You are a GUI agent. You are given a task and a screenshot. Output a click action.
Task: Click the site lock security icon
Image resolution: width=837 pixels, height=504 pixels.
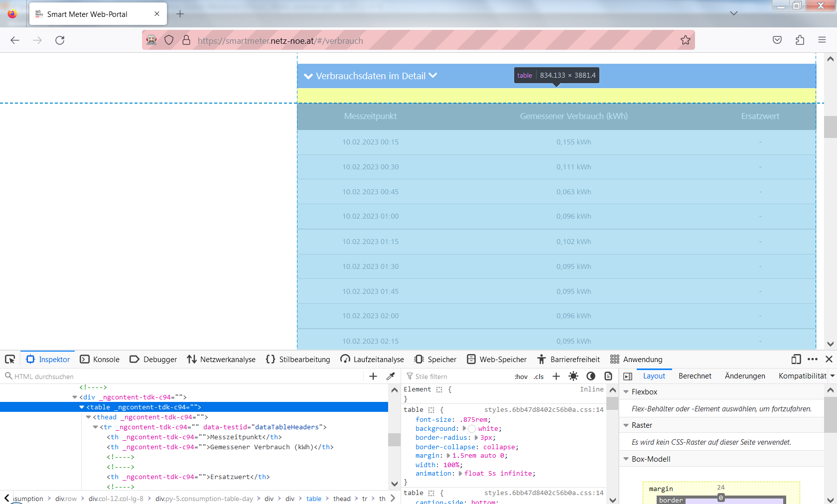click(x=186, y=40)
